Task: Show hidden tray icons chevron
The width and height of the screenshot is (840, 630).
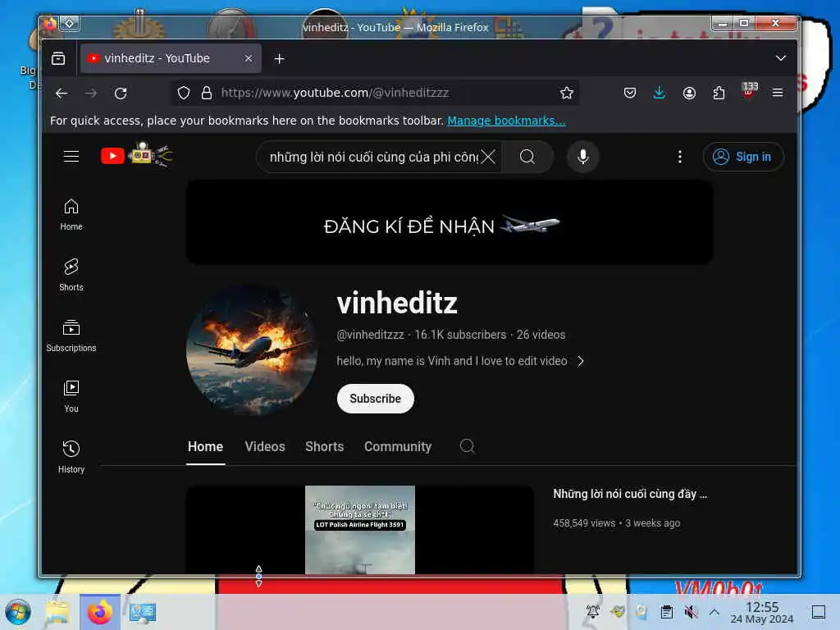Action: pyautogui.click(x=714, y=611)
